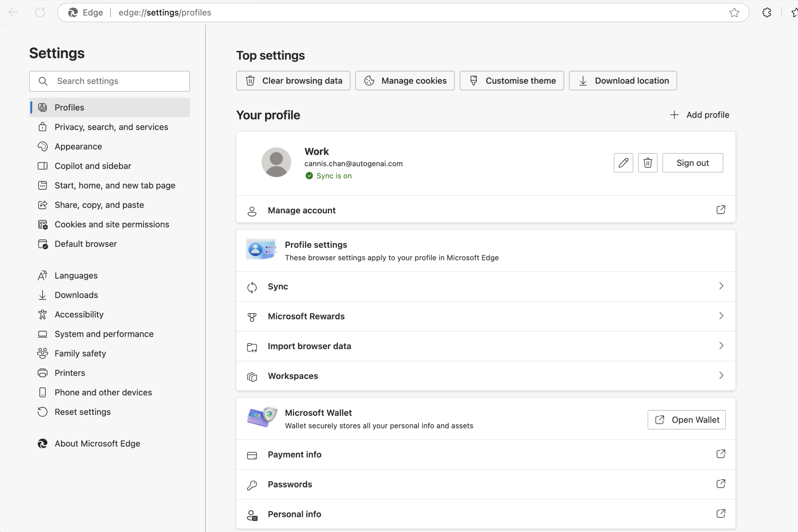This screenshot has height=532, width=798.
Task: Open Languages settings
Action: (x=110, y=275)
